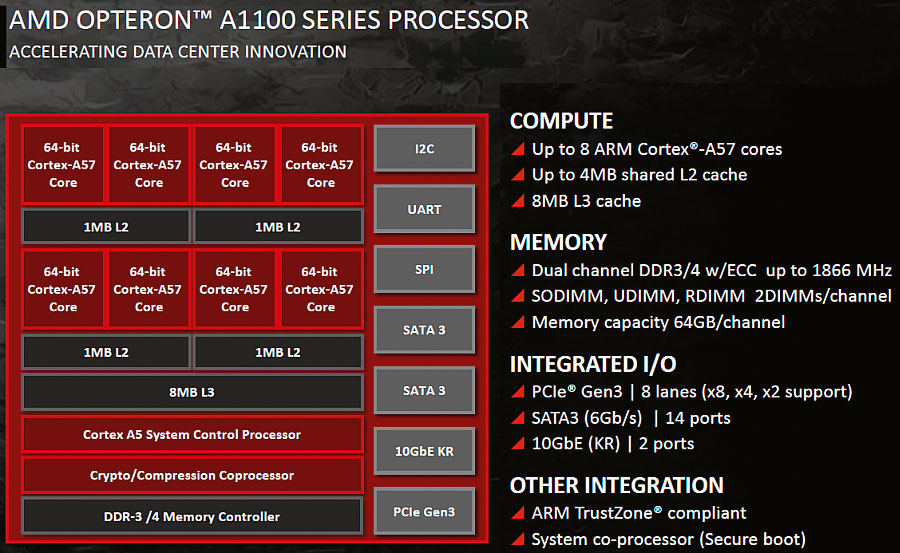Select the Crypto/Compression Coprocessor block
This screenshot has width=900, height=553.
click(192, 476)
